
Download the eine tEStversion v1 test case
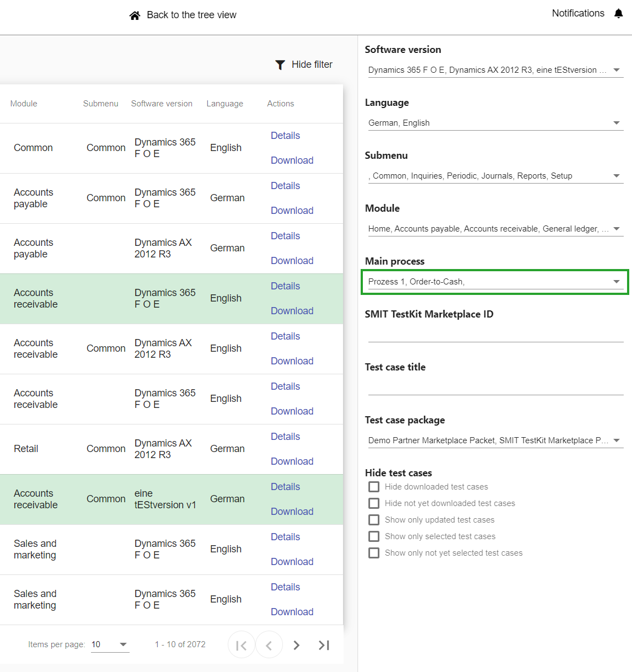pyautogui.click(x=292, y=512)
